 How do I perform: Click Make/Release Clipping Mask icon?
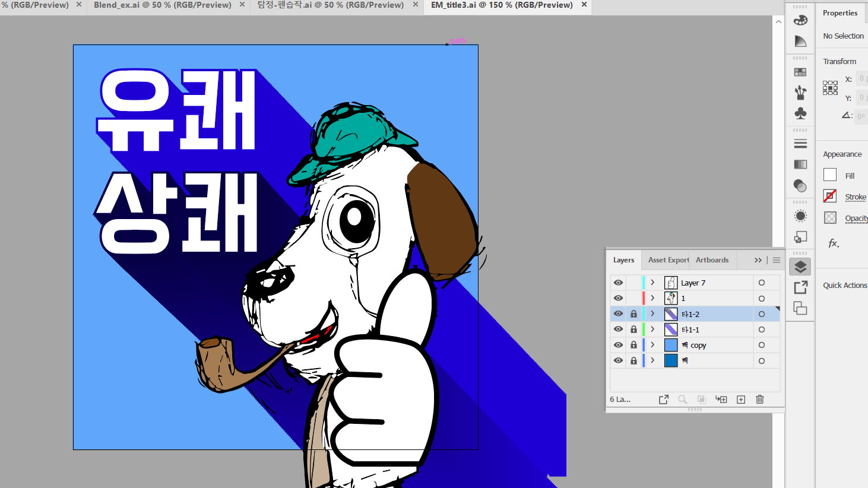pyautogui.click(x=701, y=400)
